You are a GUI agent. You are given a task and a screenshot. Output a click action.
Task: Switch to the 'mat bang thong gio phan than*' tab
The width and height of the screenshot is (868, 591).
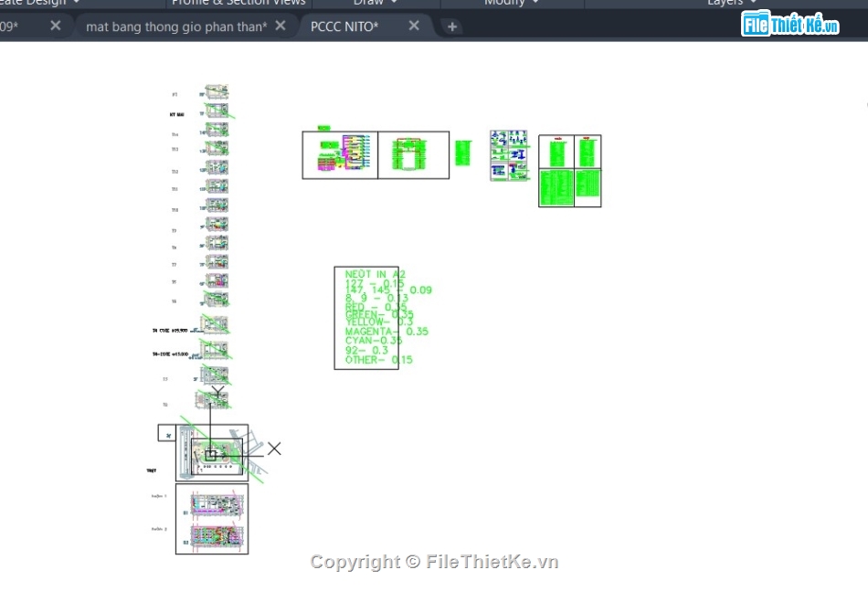(x=176, y=26)
